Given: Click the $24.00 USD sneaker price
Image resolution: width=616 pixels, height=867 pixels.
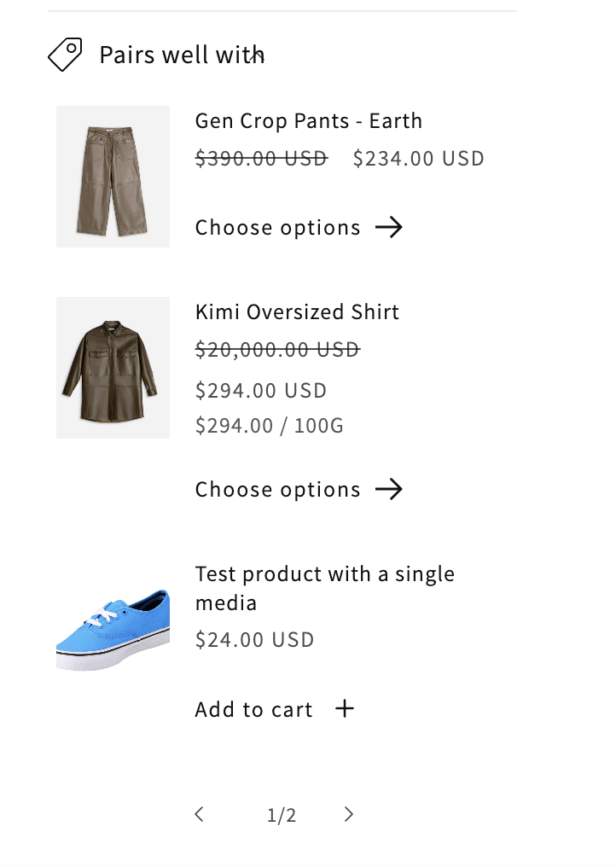Looking at the screenshot, I should (x=254, y=640).
